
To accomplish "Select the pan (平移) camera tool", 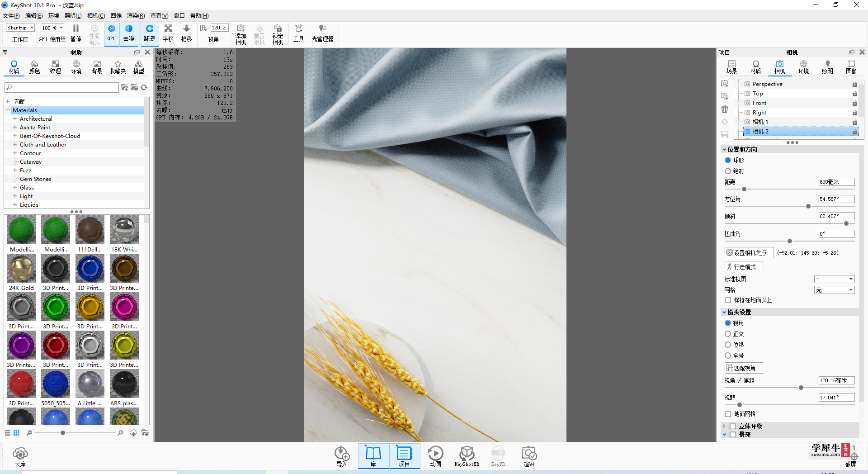I will (x=168, y=33).
